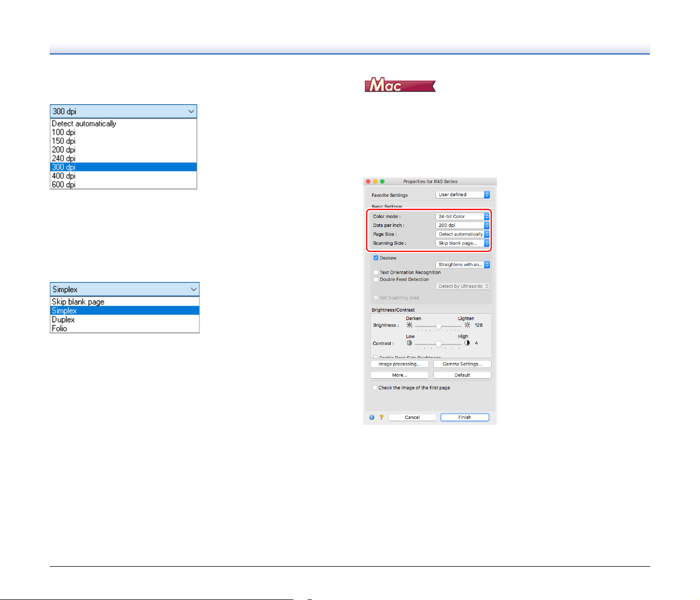Choose Duplex scanning side option
The height and width of the screenshot is (600, 700).
[x=125, y=320]
